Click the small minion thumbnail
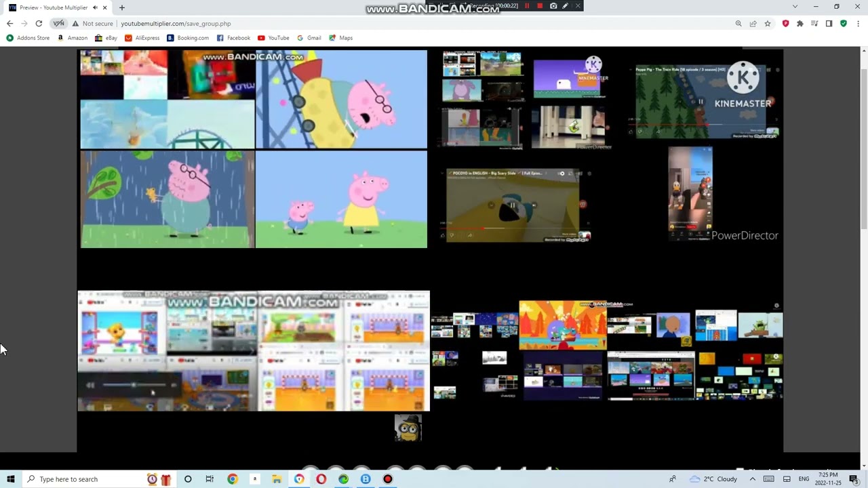The width and height of the screenshot is (868, 488). pos(408,428)
